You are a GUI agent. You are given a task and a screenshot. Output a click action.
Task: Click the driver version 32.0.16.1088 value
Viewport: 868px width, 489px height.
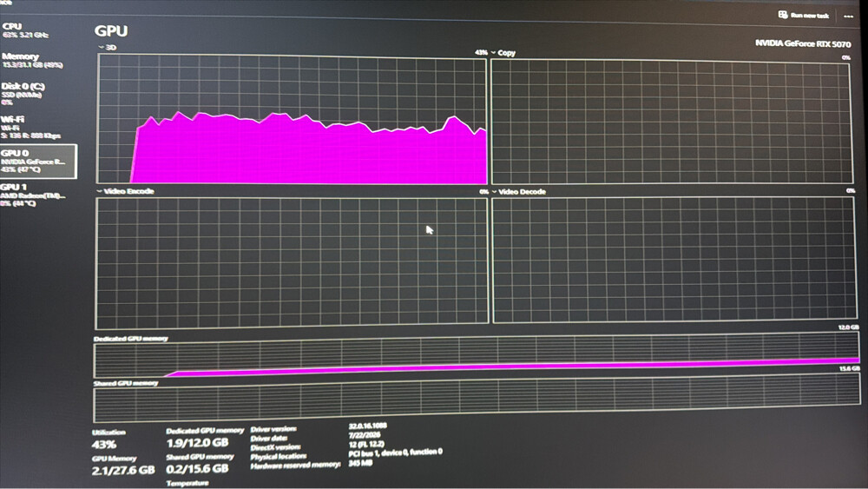[368, 426]
